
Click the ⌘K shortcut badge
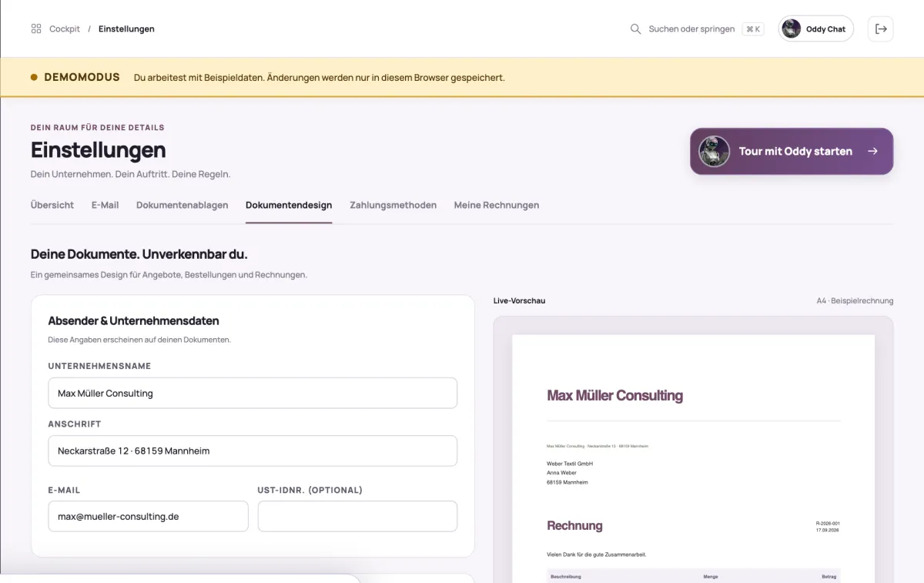753,29
